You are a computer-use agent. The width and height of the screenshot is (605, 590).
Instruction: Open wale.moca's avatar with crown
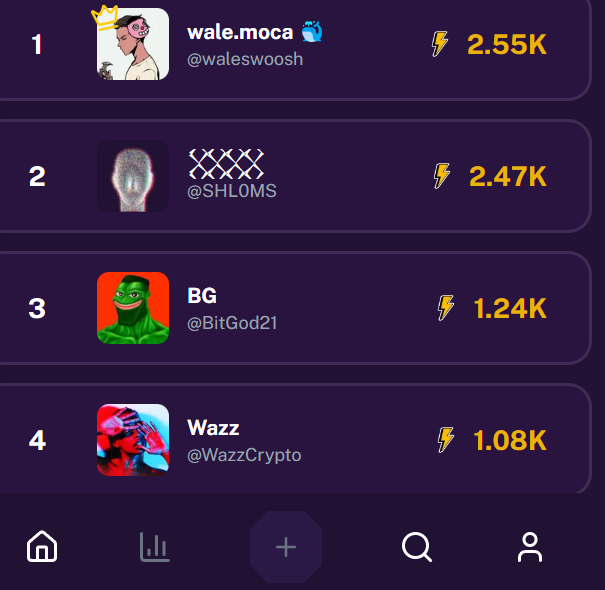click(133, 44)
